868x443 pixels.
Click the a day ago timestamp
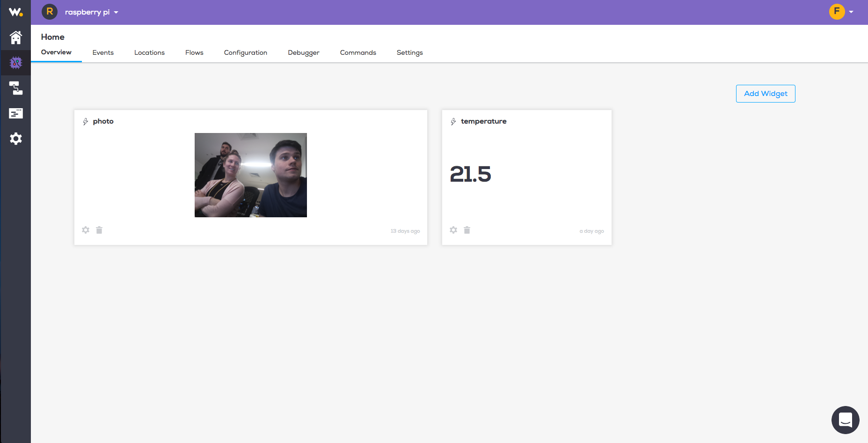[x=591, y=231]
